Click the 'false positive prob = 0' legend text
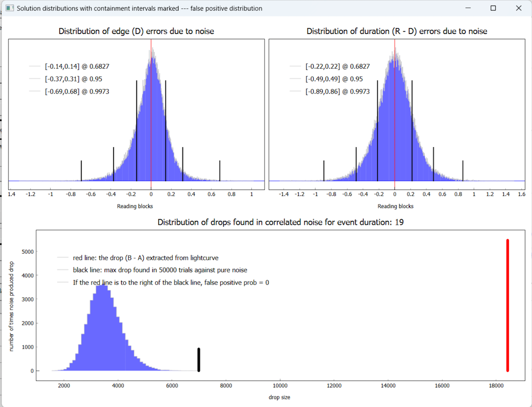Screen dimensions: 532x407 point(170,282)
